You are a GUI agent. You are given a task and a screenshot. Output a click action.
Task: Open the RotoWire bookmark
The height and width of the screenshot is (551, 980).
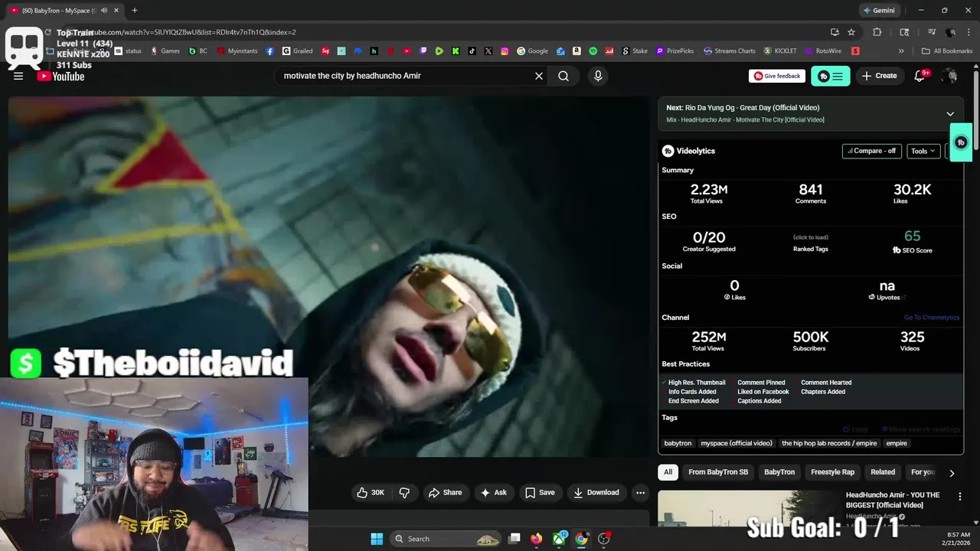(x=822, y=51)
